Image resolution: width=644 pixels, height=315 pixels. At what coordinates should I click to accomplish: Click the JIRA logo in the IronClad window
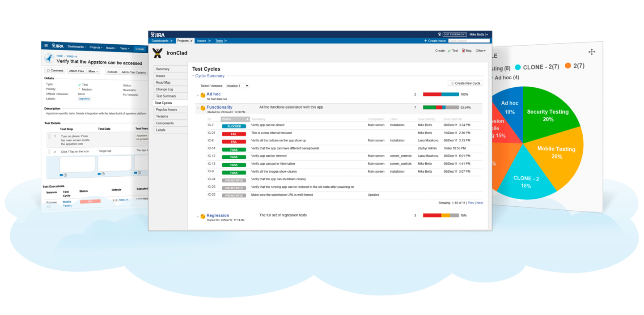click(157, 34)
